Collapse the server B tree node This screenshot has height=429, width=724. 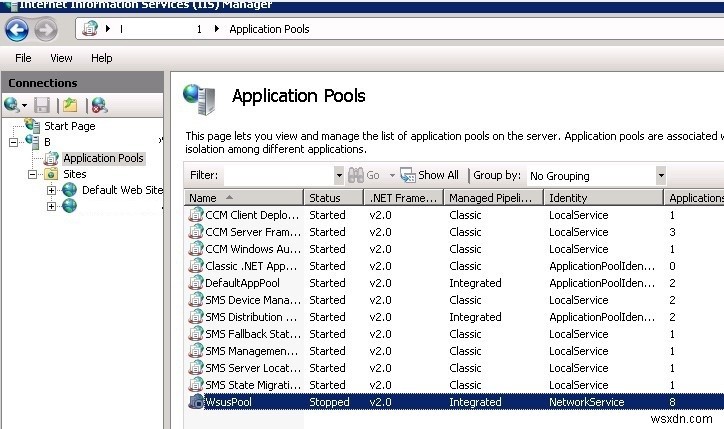click(13, 142)
